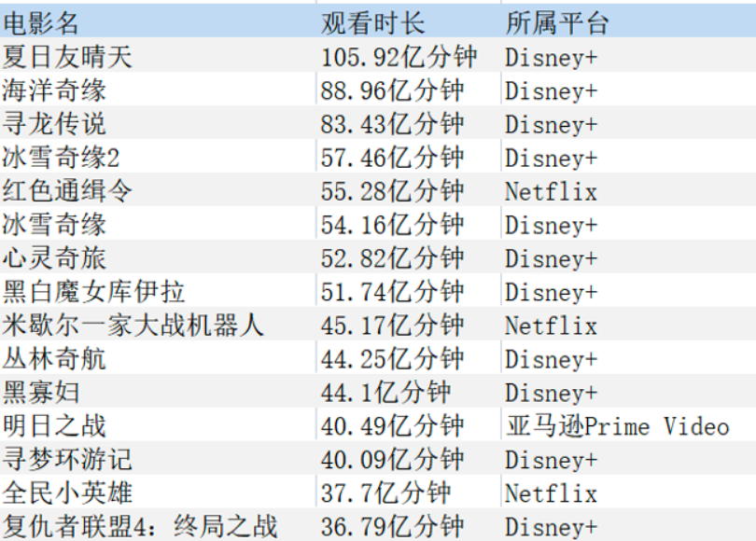Select the 44.25亿分钟 cell

point(392,359)
